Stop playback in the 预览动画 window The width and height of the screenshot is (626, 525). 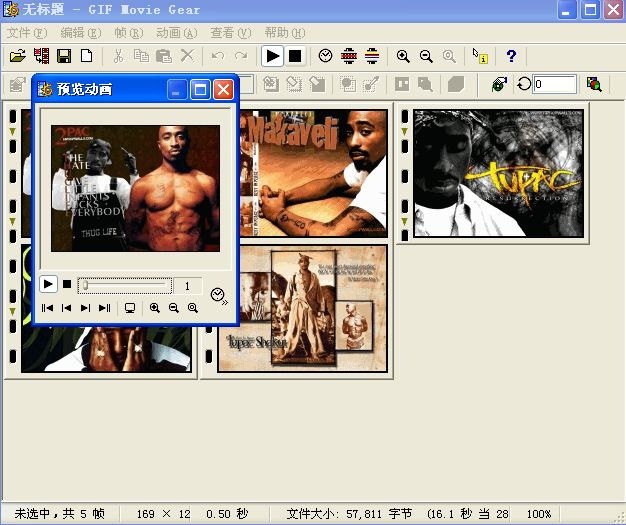click(67, 284)
